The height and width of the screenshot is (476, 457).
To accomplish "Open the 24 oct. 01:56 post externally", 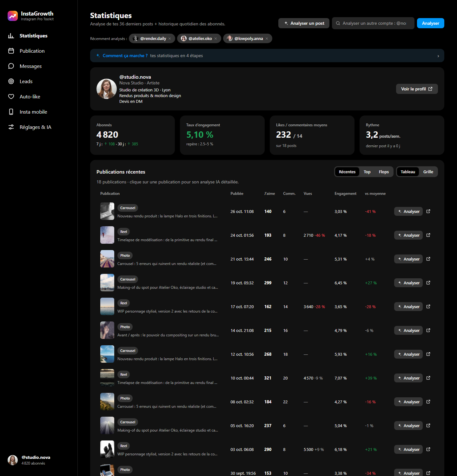I will [x=428, y=235].
